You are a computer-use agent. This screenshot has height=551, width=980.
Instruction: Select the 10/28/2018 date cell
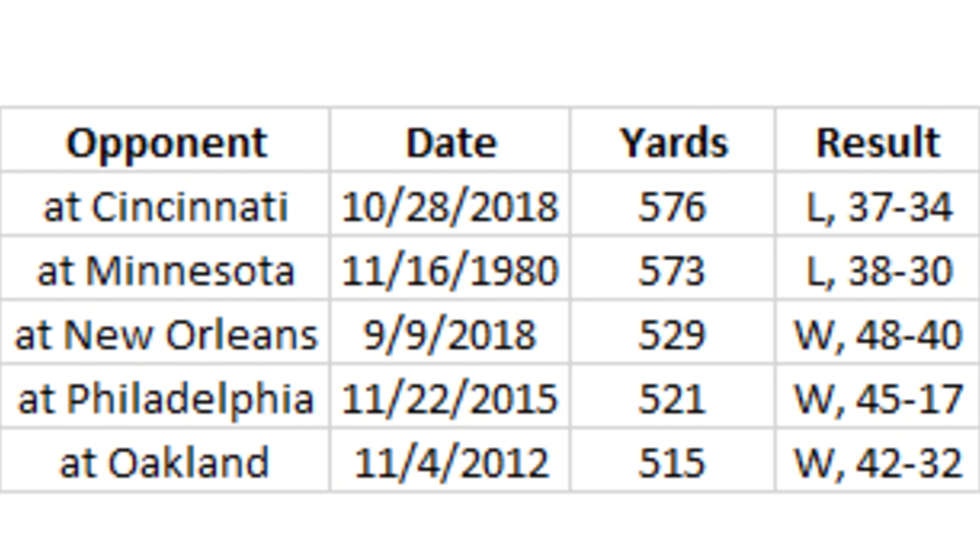pos(450,204)
